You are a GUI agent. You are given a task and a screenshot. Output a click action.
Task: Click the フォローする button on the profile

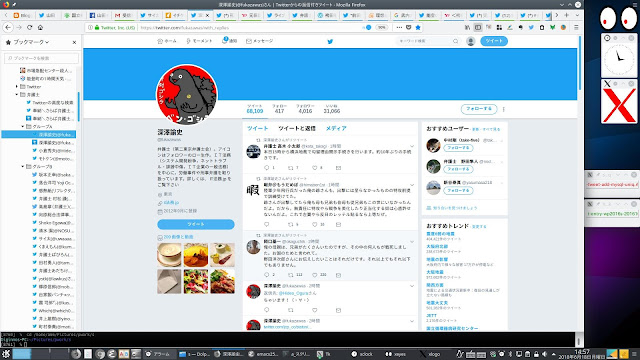click(x=479, y=109)
